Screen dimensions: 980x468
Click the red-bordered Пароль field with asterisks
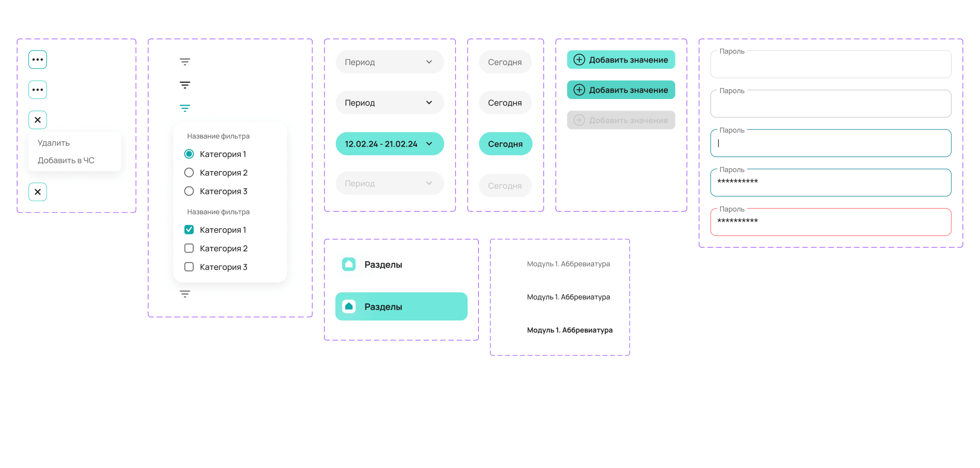coord(831,222)
